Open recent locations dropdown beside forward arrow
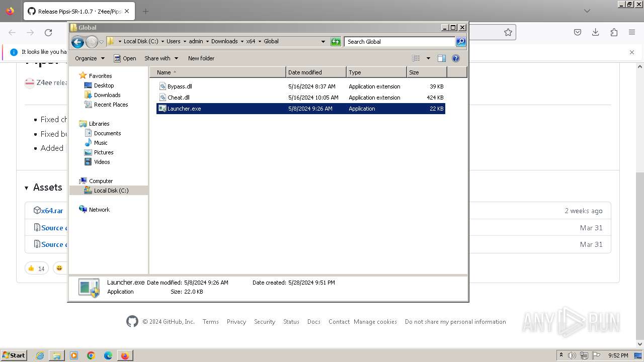 point(101,42)
